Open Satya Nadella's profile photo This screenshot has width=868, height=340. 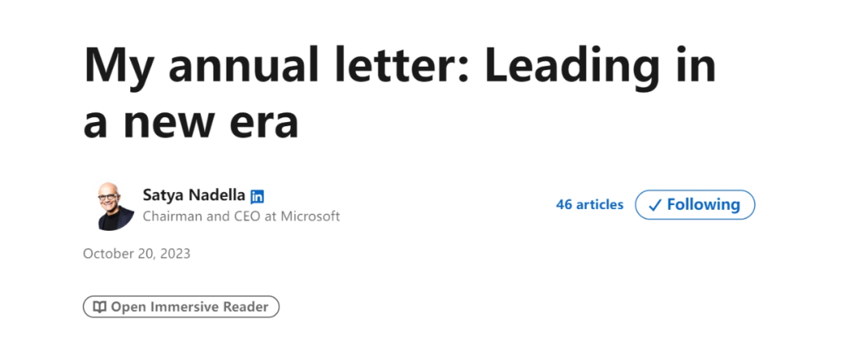[x=116, y=206]
